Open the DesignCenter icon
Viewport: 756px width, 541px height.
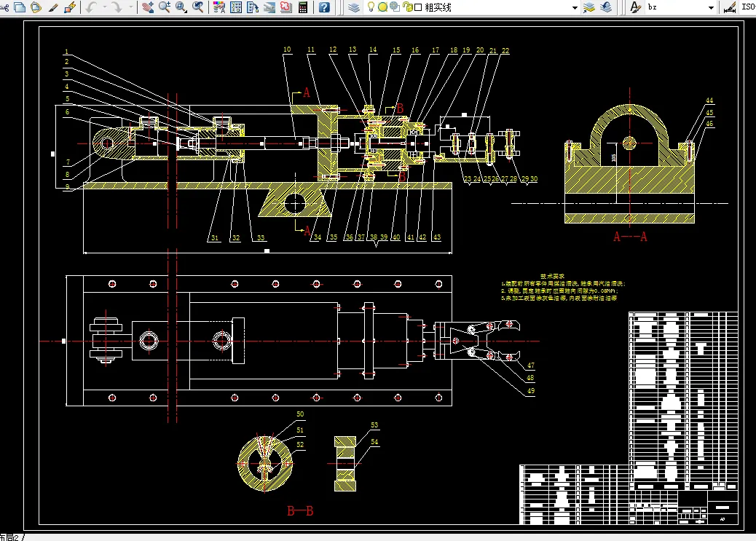(x=236, y=7)
